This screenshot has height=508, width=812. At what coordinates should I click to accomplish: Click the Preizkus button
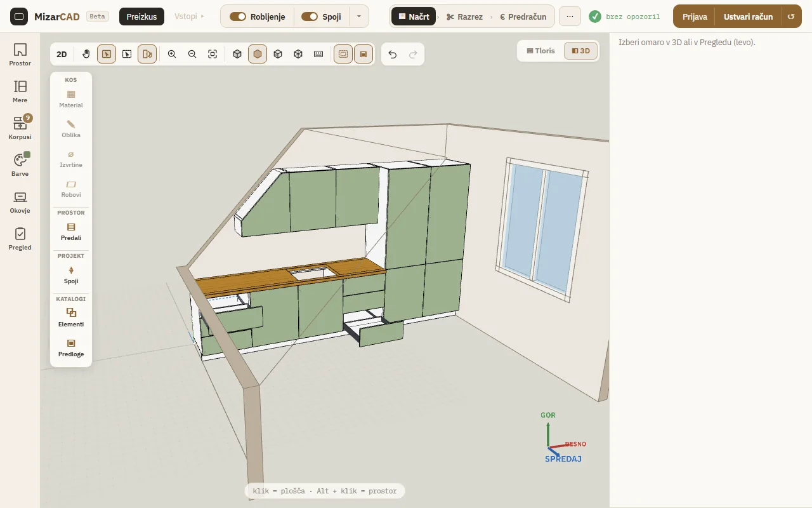coord(141,17)
